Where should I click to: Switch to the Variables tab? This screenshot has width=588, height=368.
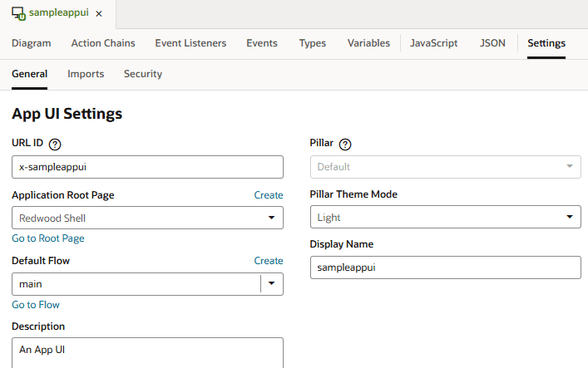368,43
